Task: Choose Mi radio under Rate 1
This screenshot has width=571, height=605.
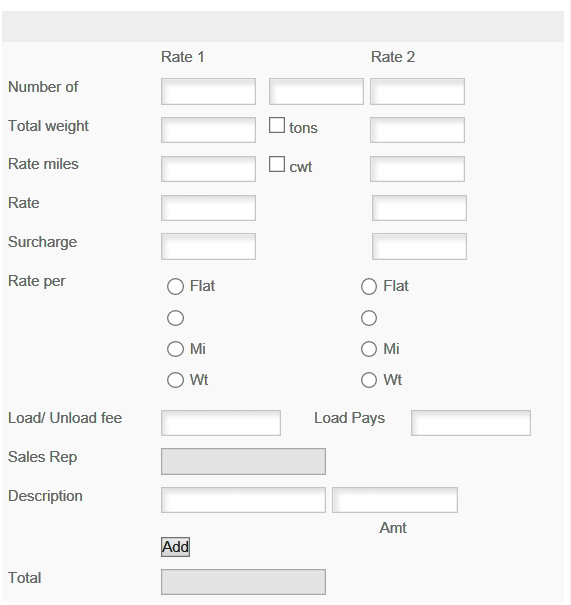Action: [175, 349]
